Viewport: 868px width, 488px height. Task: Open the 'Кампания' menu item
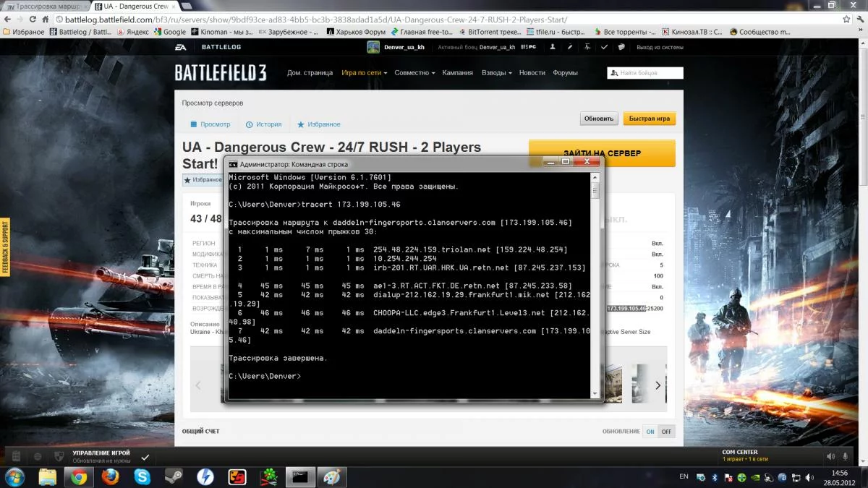[457, 73]
